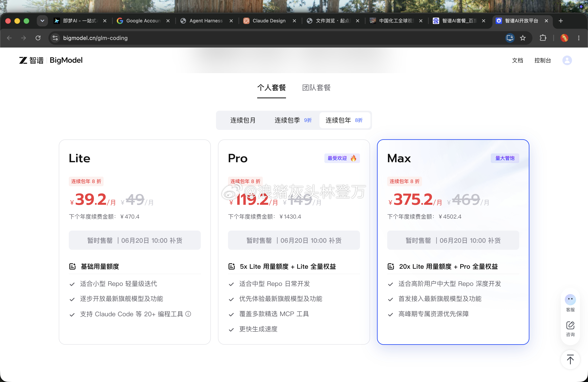Image resolution: width=588 pixels, height=382 pixels.
Task: Click quota icon beside 5x Lite 用量额度
Action: (x=231, y=267)
